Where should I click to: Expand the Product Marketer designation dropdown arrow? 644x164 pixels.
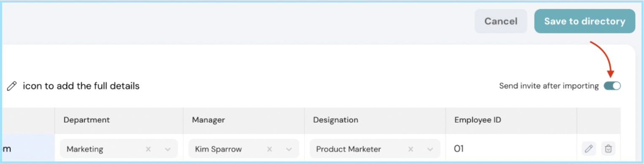[x=430, y=149]
